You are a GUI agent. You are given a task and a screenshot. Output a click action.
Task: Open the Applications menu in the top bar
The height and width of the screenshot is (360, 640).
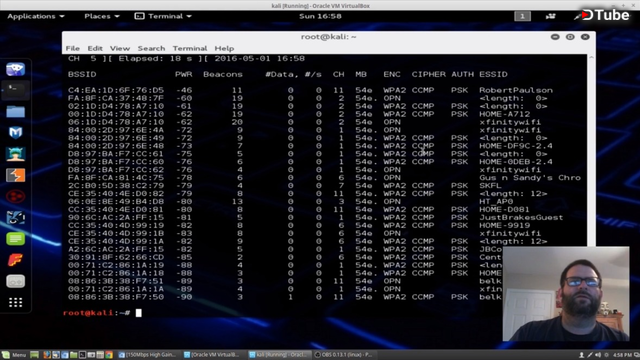click(36, 16)
